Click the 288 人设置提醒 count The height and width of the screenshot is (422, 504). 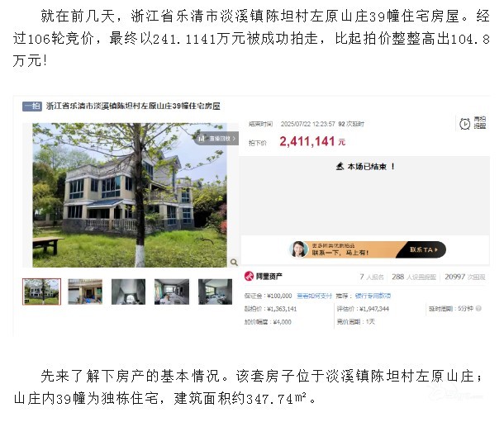click(414, 277)
